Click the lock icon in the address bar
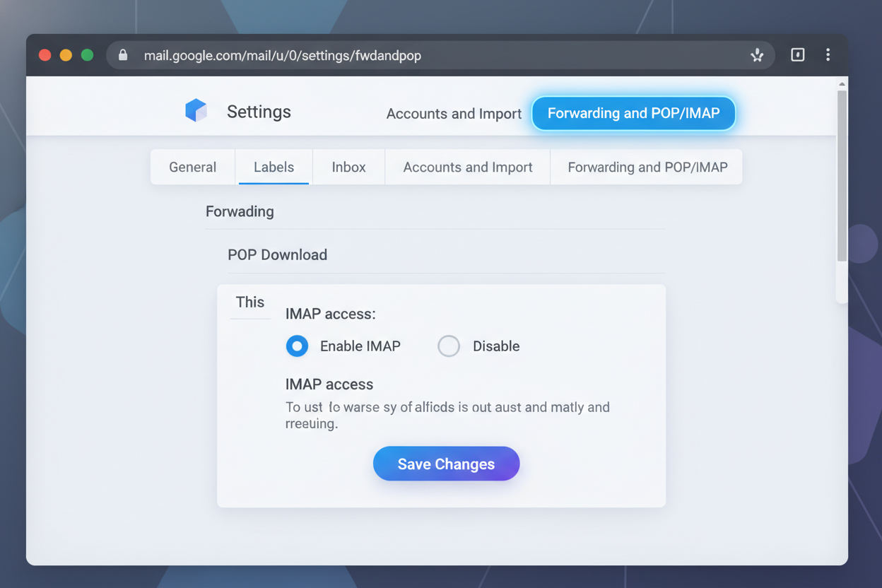 pyautogui.click(x=123, y=55)
